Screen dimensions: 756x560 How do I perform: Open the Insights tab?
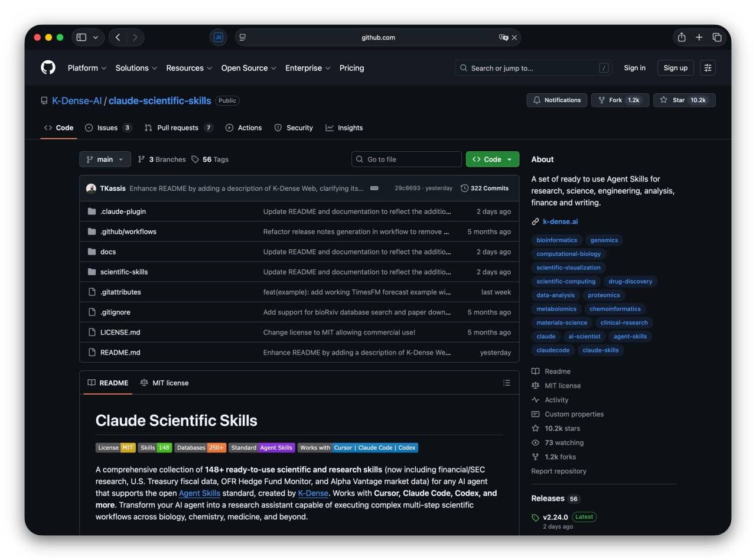[x=344, y=128]
